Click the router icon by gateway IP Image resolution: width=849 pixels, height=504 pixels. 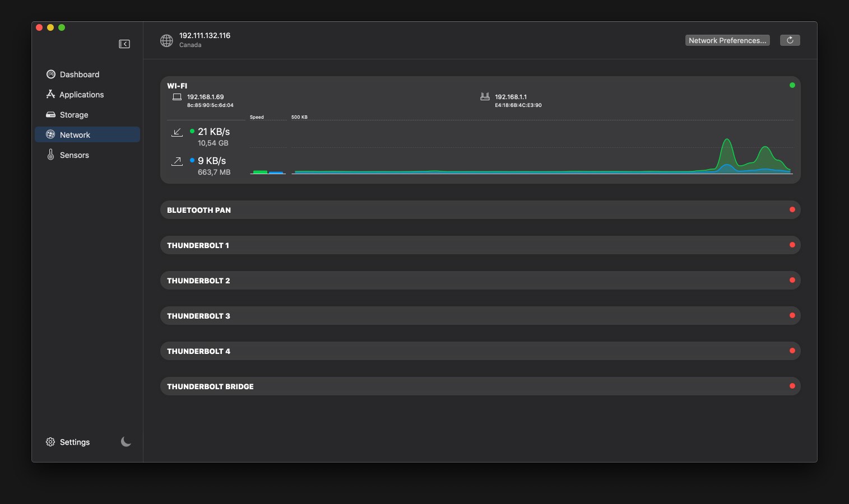pyautogui.click(x=485, y=97)
